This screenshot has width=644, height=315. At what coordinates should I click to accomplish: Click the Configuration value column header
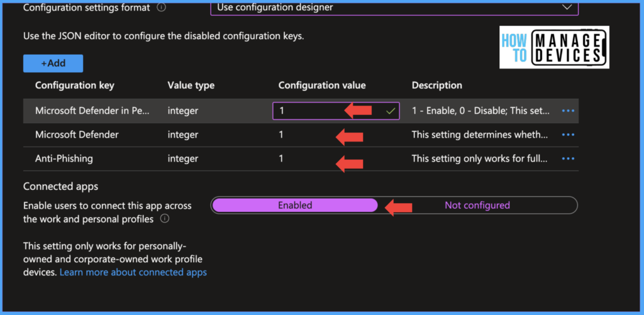(x=322, y=86)
